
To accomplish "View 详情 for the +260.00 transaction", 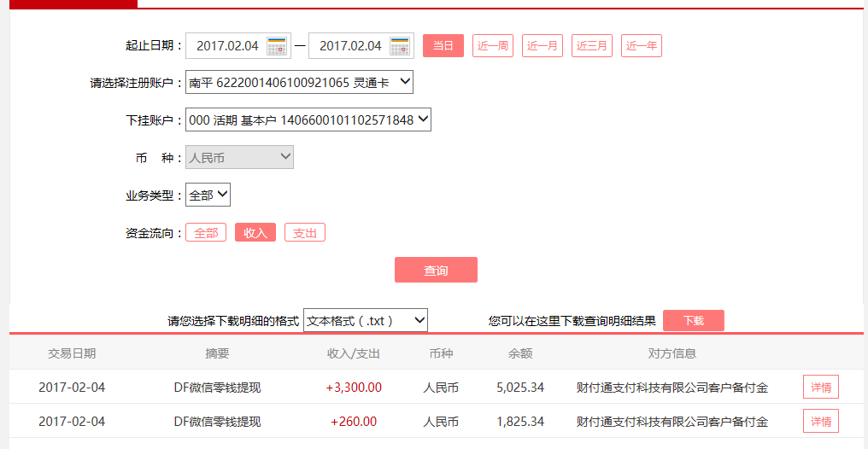I will [x=820, y=422].
